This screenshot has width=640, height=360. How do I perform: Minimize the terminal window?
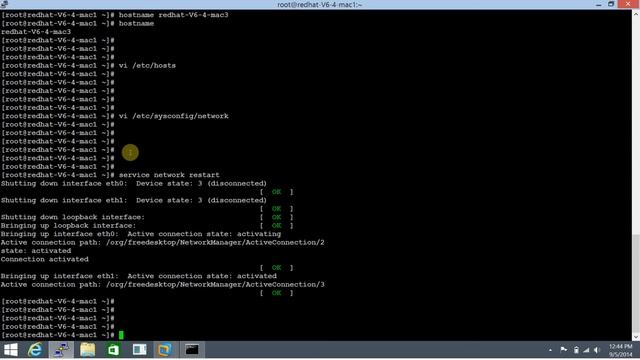pos(598,4)
